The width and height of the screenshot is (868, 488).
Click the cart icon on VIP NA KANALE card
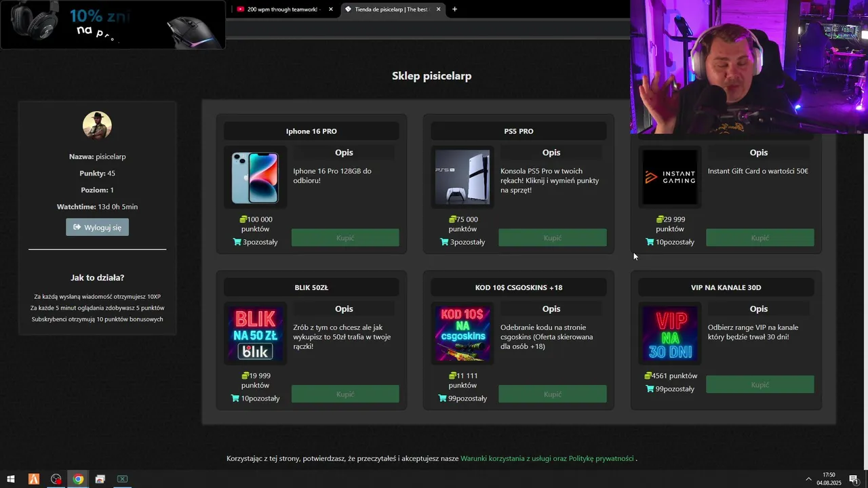(x=650, y=389)
